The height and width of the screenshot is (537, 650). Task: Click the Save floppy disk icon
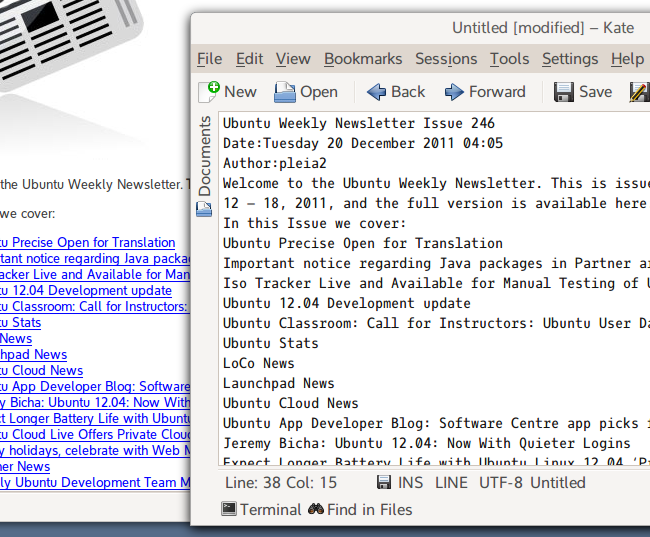tap(564, 92)
